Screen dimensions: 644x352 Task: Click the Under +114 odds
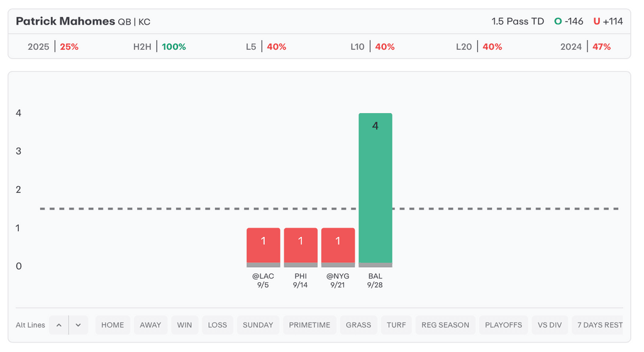click(x=608, y=21)
